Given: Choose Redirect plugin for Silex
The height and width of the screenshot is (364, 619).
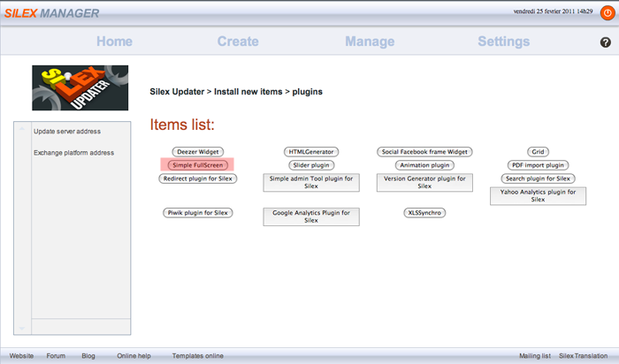Looking at the screenshot, I should (x=198, y=178).
